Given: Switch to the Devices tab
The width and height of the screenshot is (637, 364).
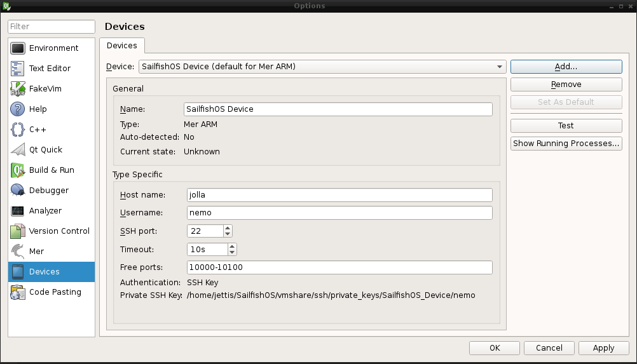Looking at the screenshot, I should click(122, 46).
